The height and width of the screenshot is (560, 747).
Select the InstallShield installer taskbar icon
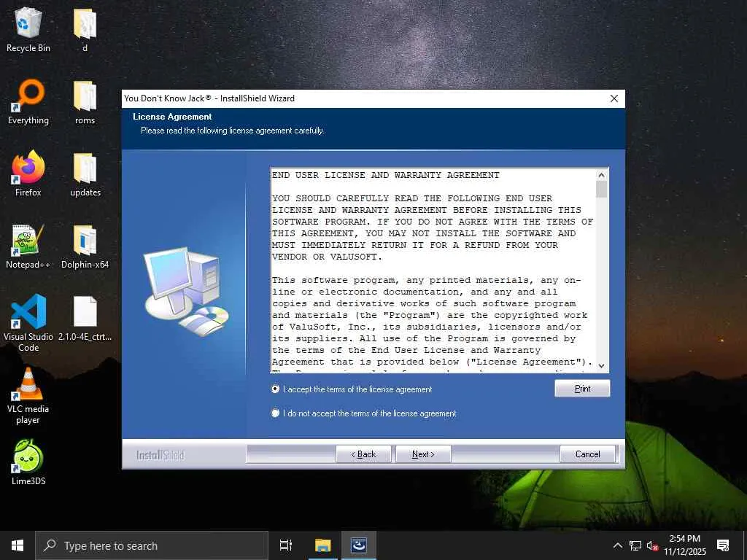358,545
